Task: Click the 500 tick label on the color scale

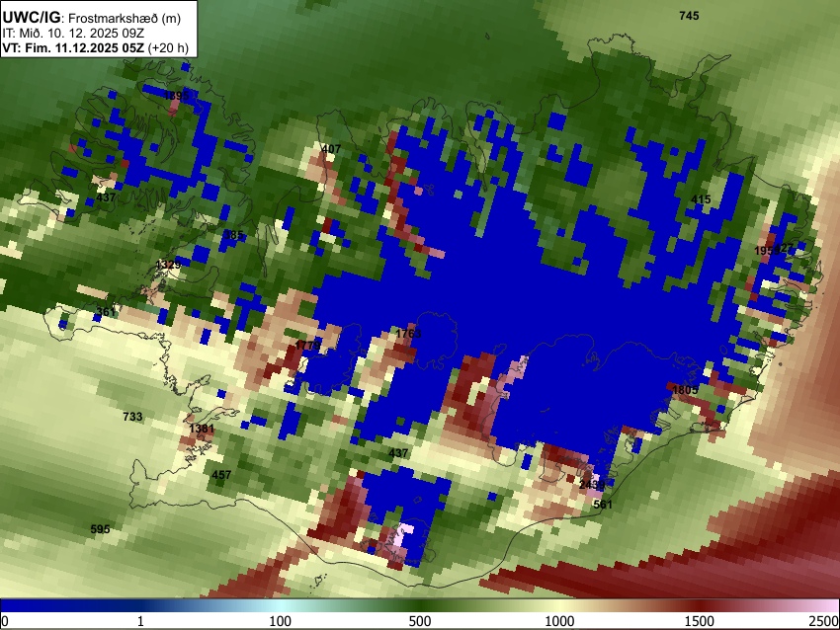Action: pyautogui.click(x=420, y=621)
